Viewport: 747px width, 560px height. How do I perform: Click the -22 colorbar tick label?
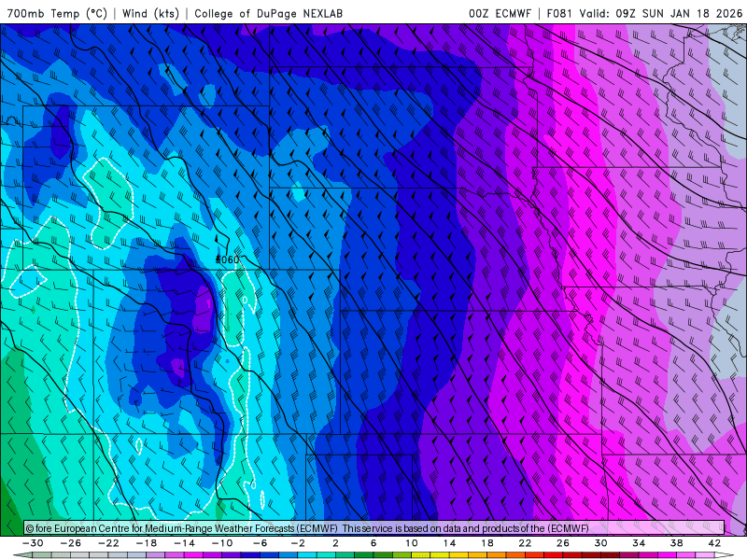pos(108,543)
